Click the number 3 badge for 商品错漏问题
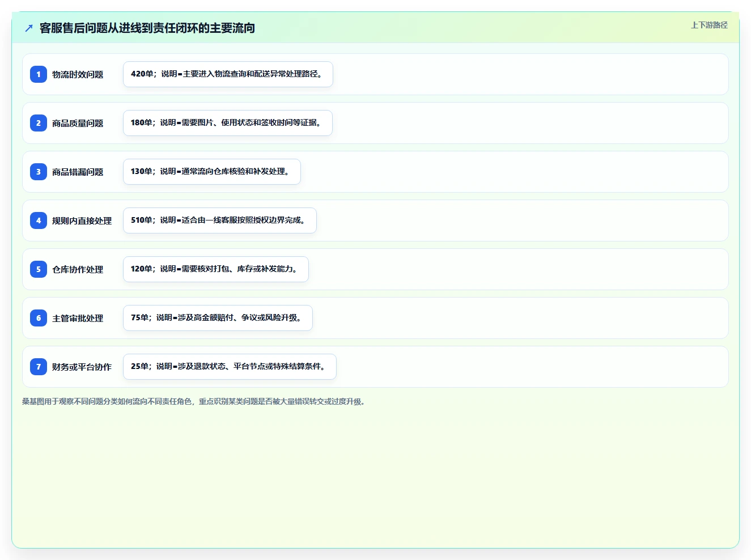This screenshot has width=751, height=560. click(39, 172)
